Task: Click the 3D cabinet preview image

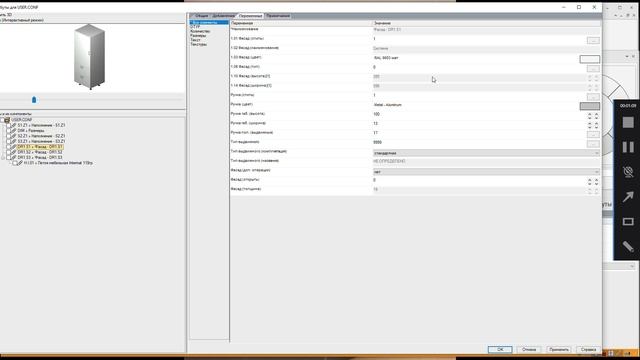Action: coord(89,56)
